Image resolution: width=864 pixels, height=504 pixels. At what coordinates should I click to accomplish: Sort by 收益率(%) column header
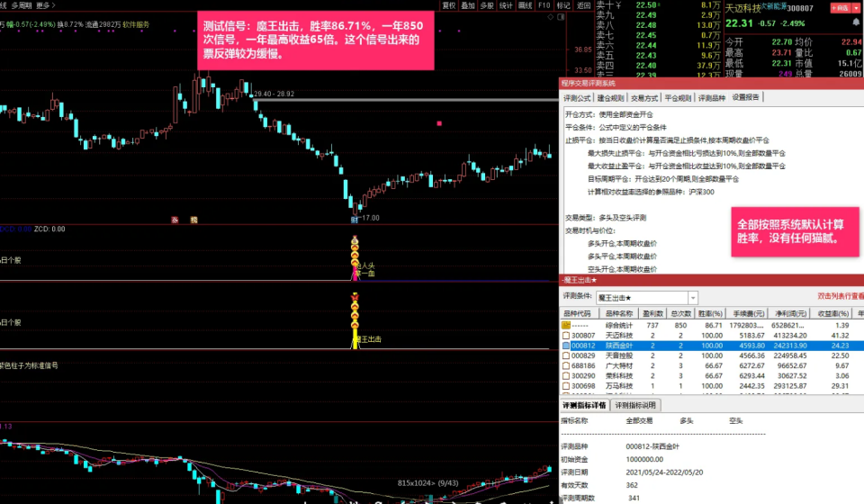832,313
